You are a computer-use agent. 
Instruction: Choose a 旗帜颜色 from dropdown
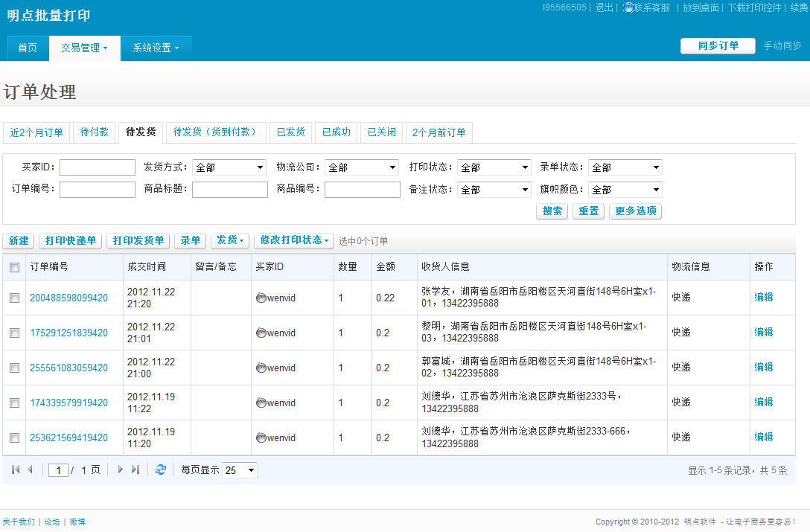625,190
